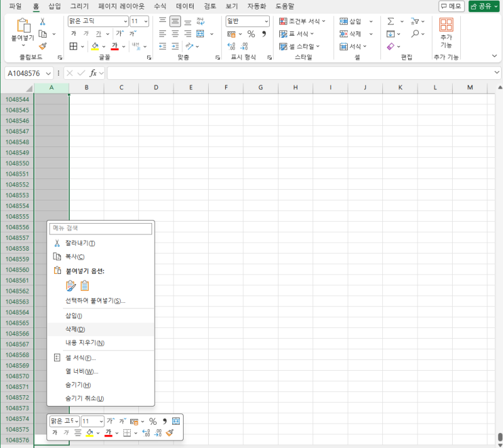Open the 일반 number format dropdown
Image resolution: width=503 pixels, height=448 pixels.
266,21
